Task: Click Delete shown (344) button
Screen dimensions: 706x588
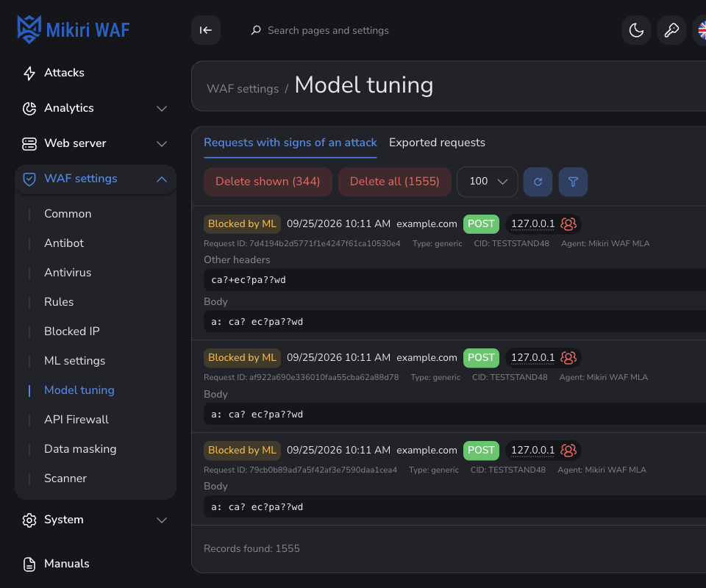Action: pos(268,182)
